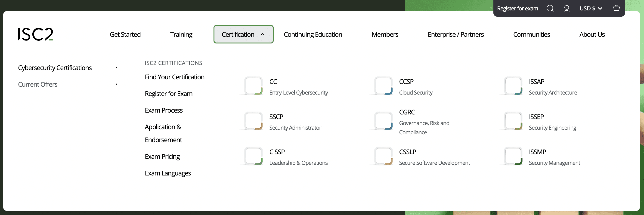The width and height of the screenshot is (644, 215).
Task: Click the CCSP certification badge icon
Action: tap(383, 86)
